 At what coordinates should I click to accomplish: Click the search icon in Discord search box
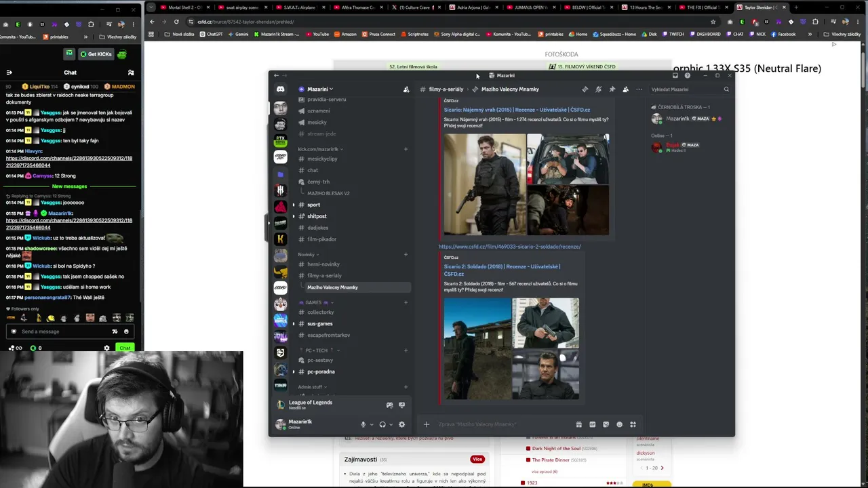(x=726, y=89)
